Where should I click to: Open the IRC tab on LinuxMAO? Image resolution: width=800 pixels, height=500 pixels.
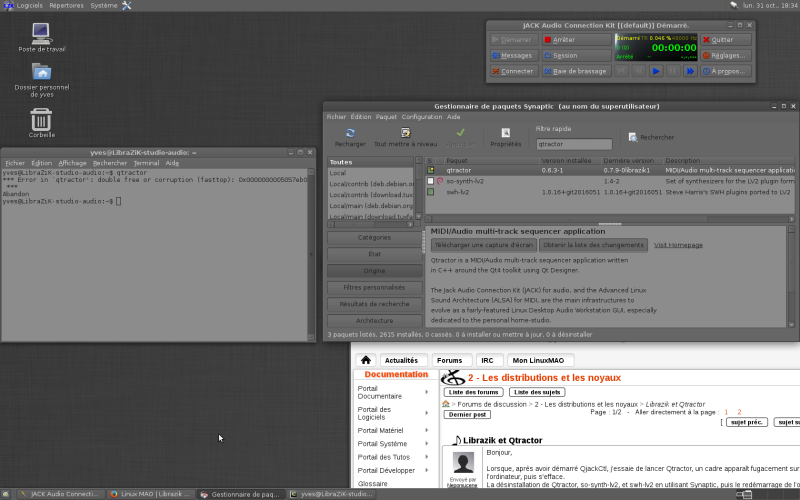point(487,360)
